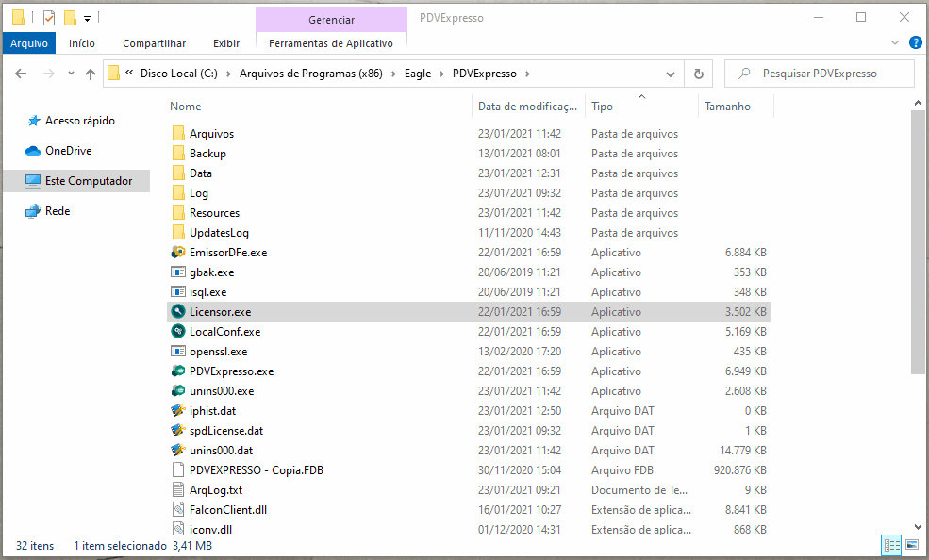
Task: Select the iconv.dll file name
Action: click(x=210, y=529)
